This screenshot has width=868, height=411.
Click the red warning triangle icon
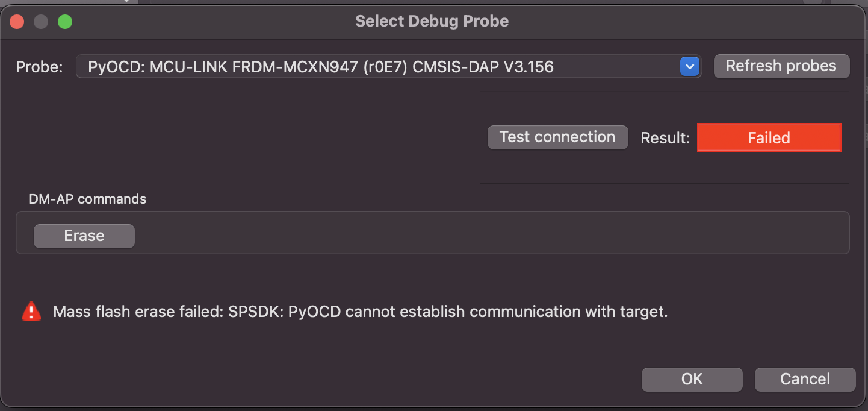(x=31, y=312)
